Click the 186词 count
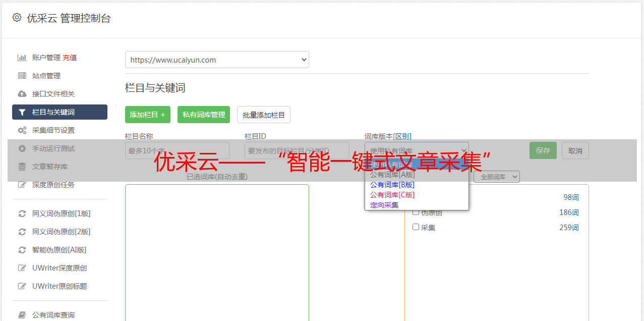644x321 pixels. point(569,212)
